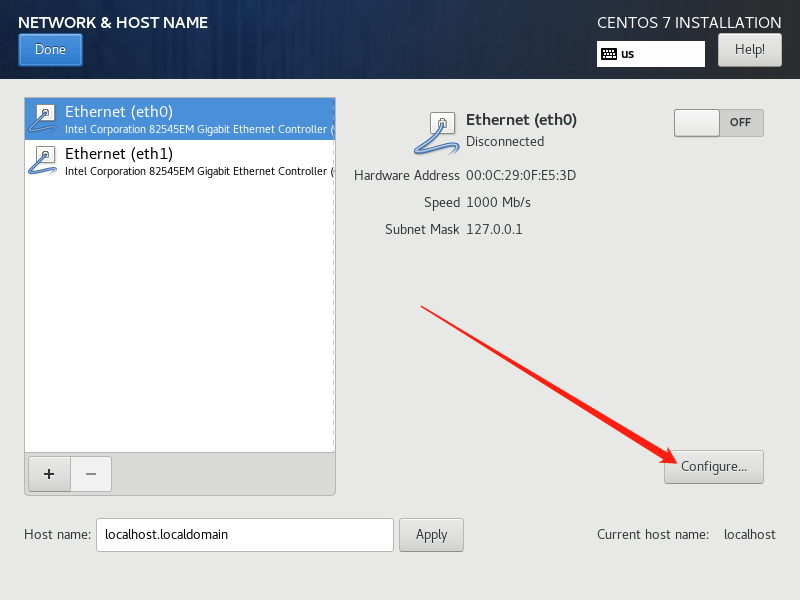The image size is (800, 600).
Task: Toggle the eth0 connection ON/OFF switch
Action: [x=718, y=122]
